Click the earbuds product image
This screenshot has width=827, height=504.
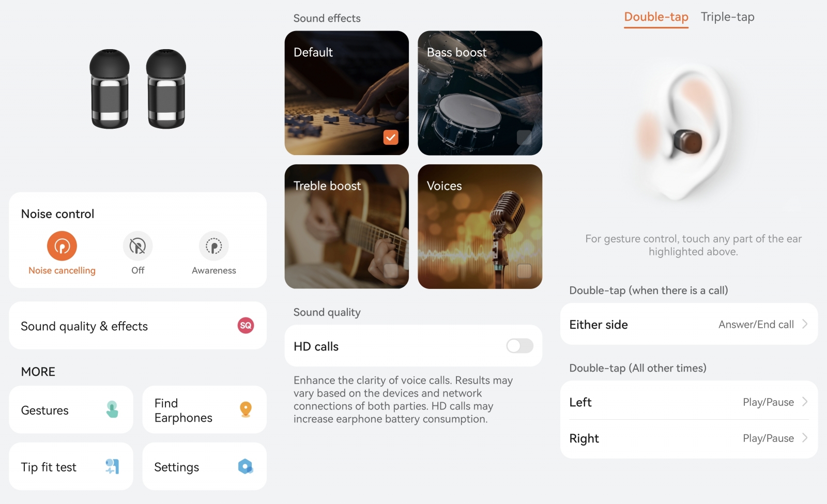pos(138,89)
